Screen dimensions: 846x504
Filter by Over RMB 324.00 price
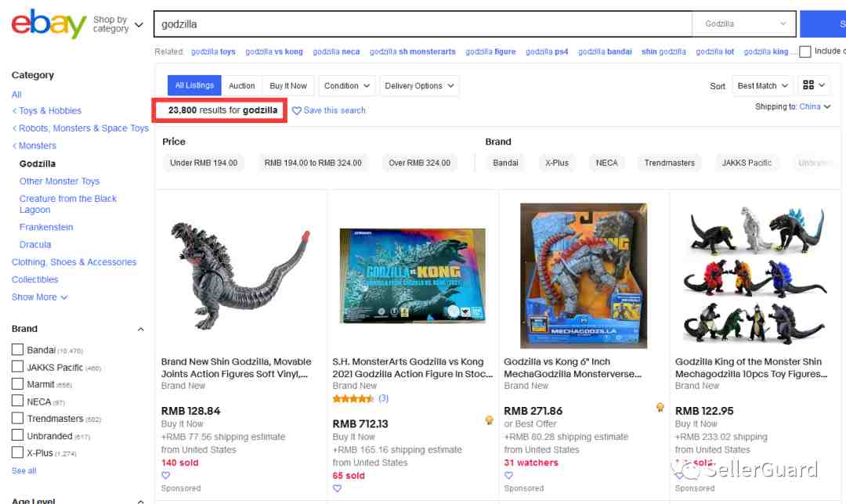(419, 163)
